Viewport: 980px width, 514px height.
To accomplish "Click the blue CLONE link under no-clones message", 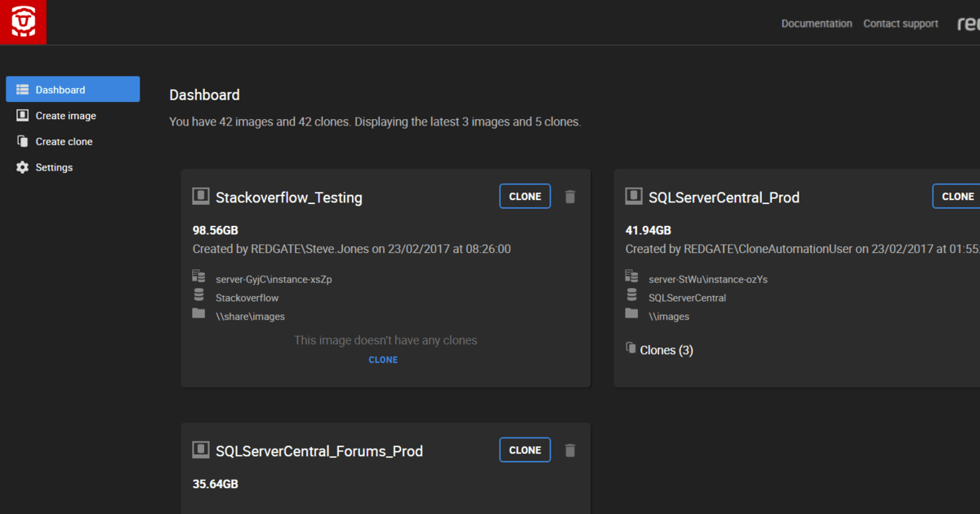I will click(383, 360).
